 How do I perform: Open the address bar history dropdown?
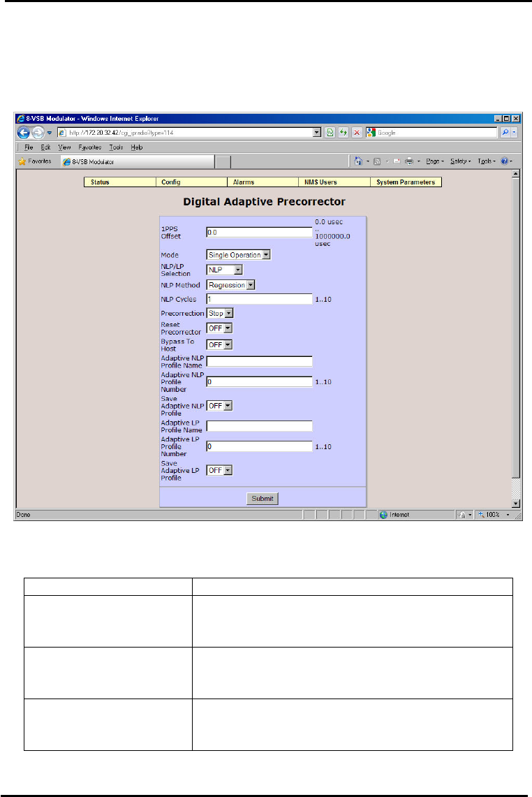317,133
